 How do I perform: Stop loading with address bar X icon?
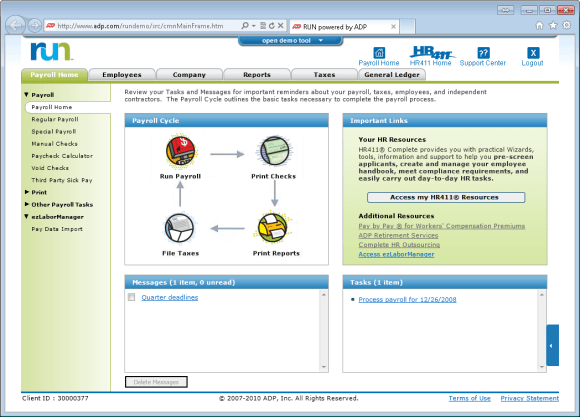[x=281, y=26]
